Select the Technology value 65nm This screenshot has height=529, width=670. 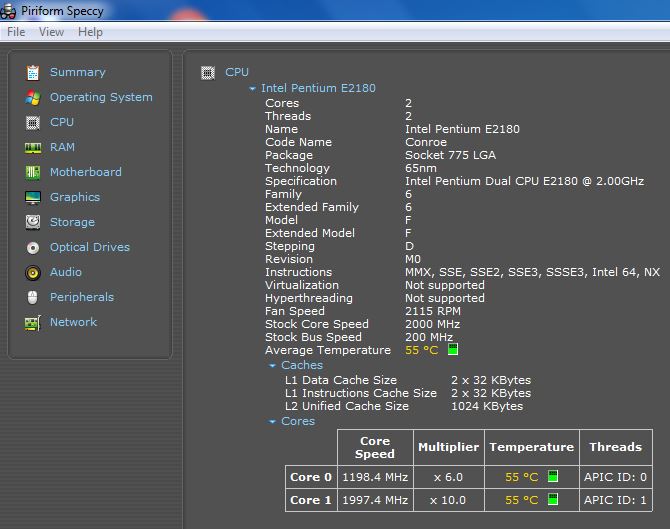point(421,168)
